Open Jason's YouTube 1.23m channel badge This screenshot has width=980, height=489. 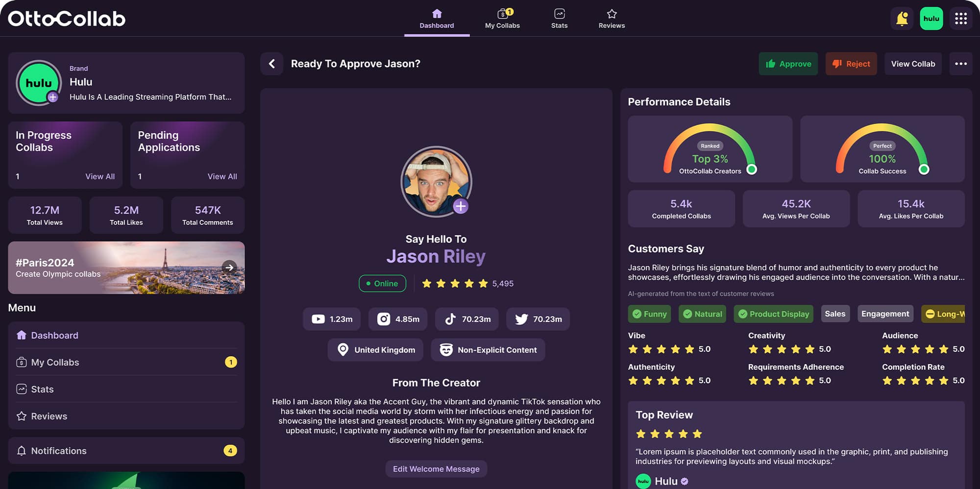[x=332, y=319]
